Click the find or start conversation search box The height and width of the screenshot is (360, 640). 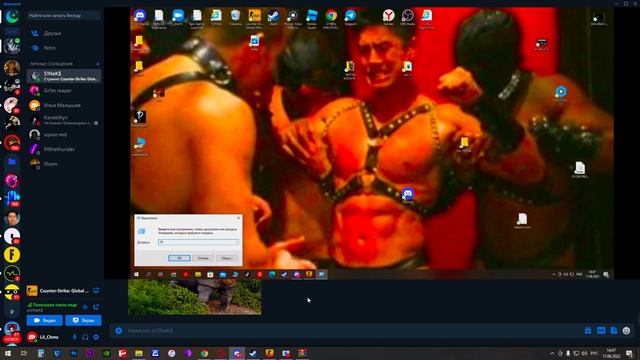tap(63, 16)
